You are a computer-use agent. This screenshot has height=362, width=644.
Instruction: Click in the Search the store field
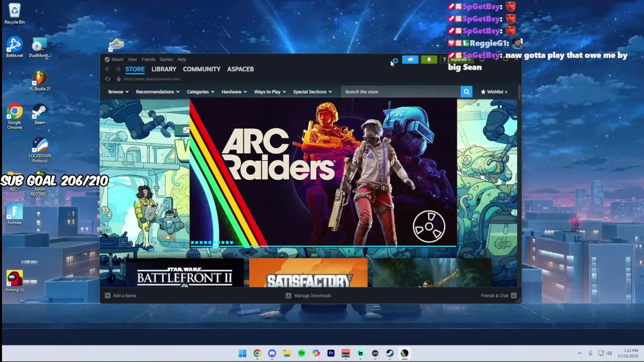point(401,92)
